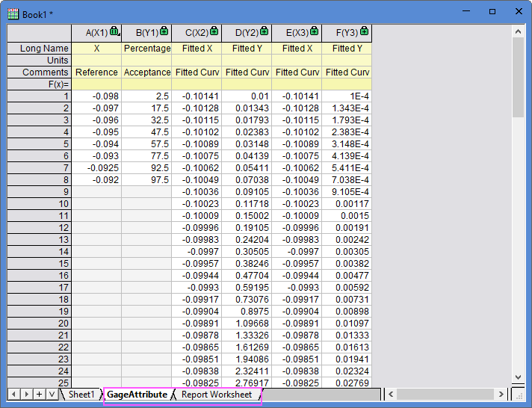Click the green lock icon on column B(Y1)

point(164,31)
